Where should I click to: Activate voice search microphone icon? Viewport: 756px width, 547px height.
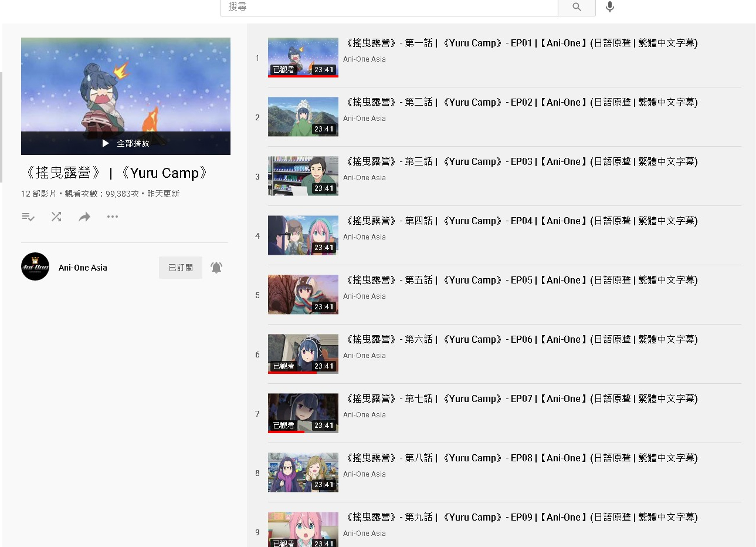point(610,7)
